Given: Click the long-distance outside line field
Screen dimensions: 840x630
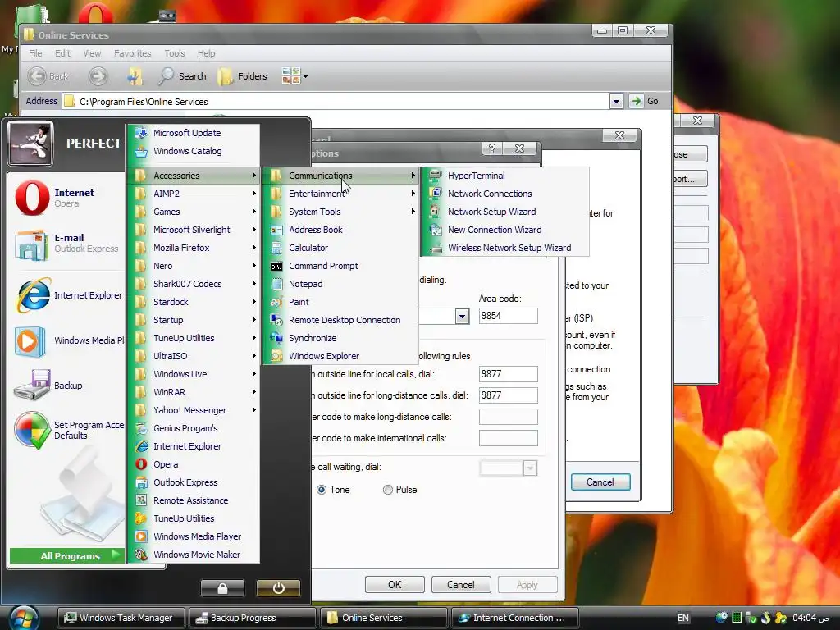Looking at the screenshot, I should pyautogui.click(x=508, y=395).
